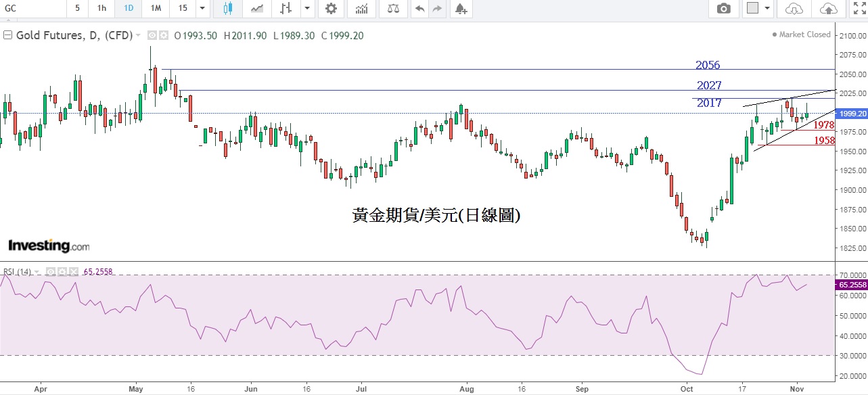Open the indicators chart icon
Viewport: 868px width, 395px height.
pyautogui.click(x=362, y=9)
